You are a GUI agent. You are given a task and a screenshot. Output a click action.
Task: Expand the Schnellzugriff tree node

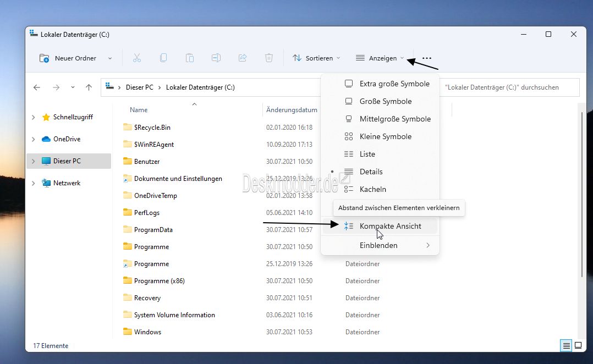[x=33, y=117]
